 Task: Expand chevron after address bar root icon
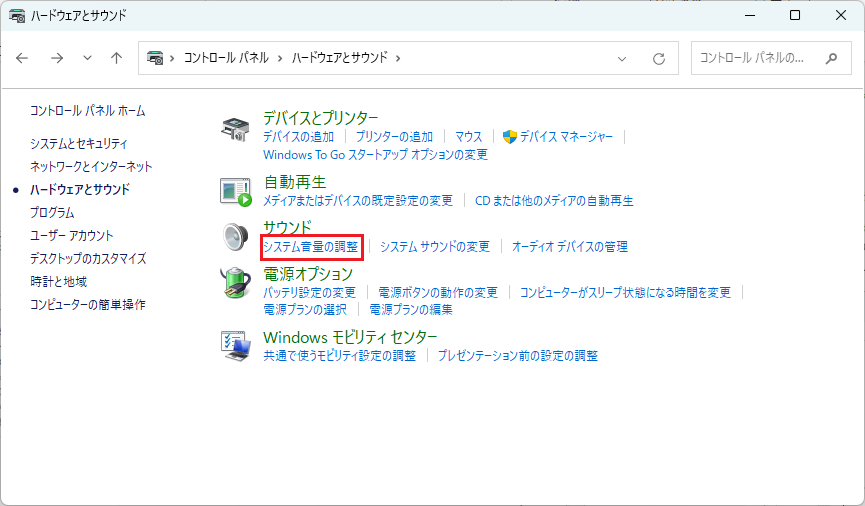(172, 58)
